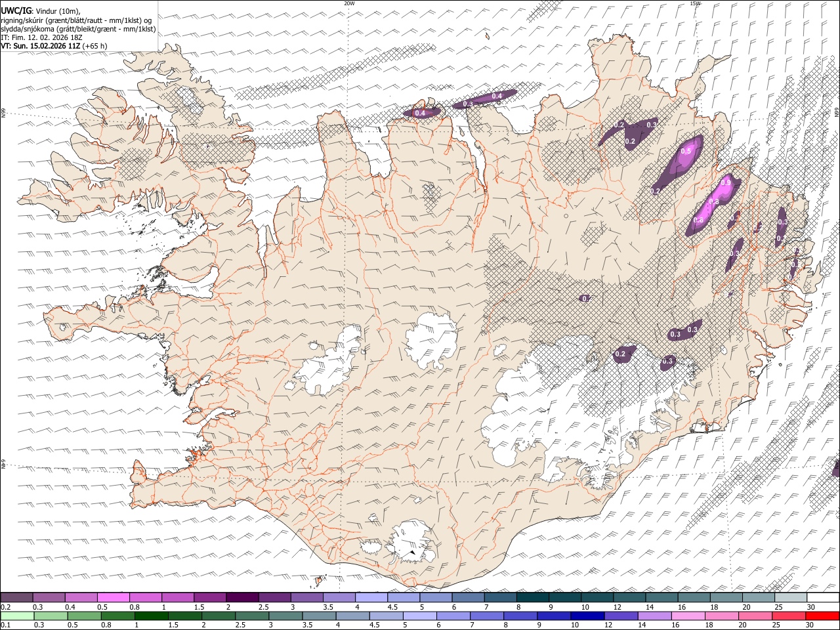The width and height of the screenshot is (840, 630).
Task: Select the darkest green rain swatch labeled 1
Action: click(151, 616)
